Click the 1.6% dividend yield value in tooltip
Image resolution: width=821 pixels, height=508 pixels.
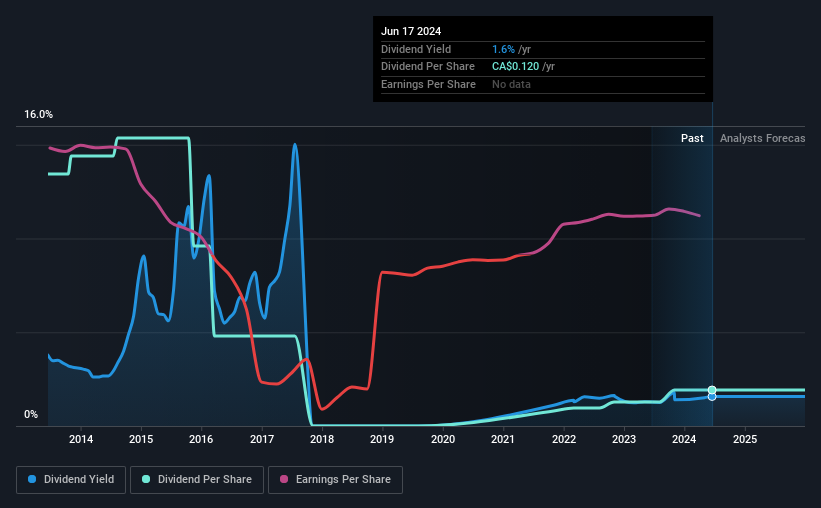[x=503, y=49]
